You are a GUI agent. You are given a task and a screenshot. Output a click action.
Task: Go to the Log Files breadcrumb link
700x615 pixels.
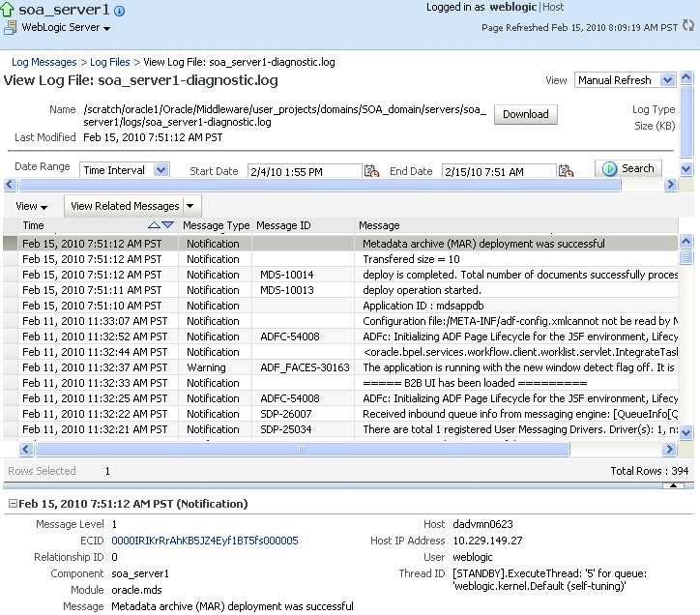(110, 62)
